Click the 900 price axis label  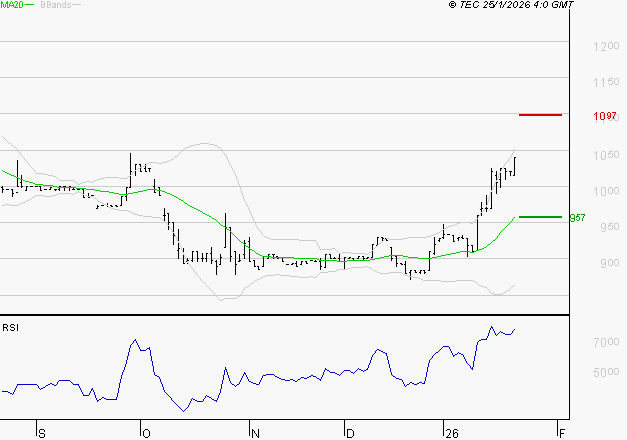(610, 263)
